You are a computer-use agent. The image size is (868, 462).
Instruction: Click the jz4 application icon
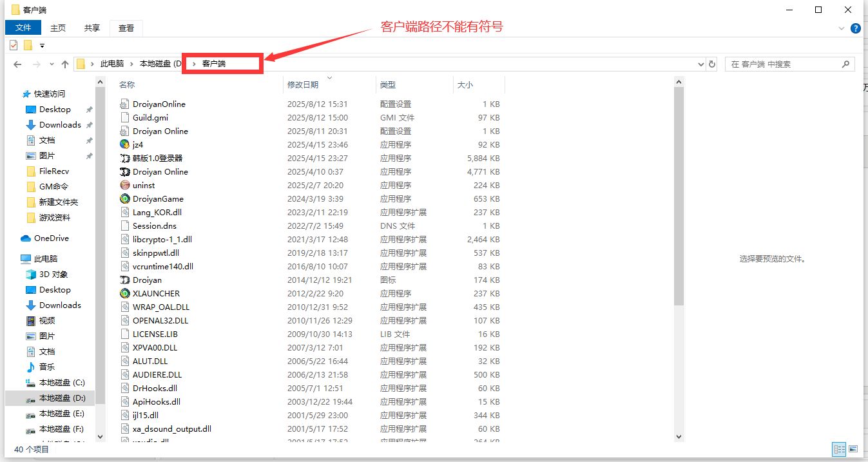pyautogui.click(x=125, y=144)
